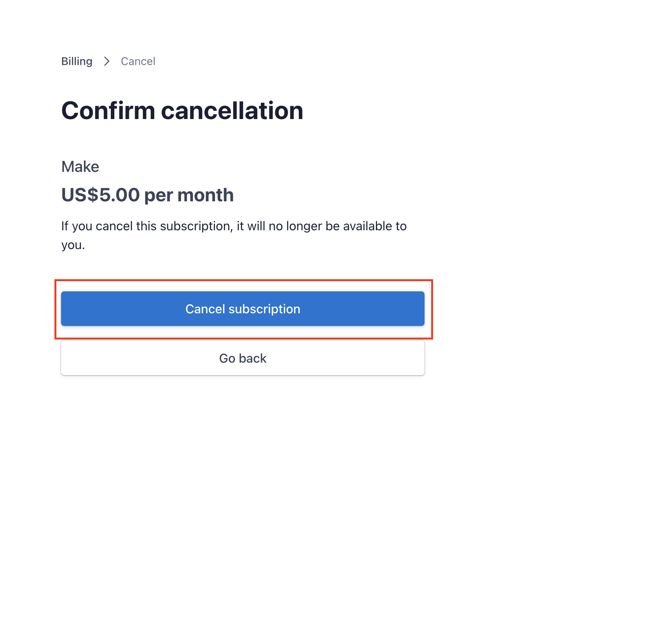This screenshot has height=636, width=672.
Task: Click the Make product name
Action: 80,167
